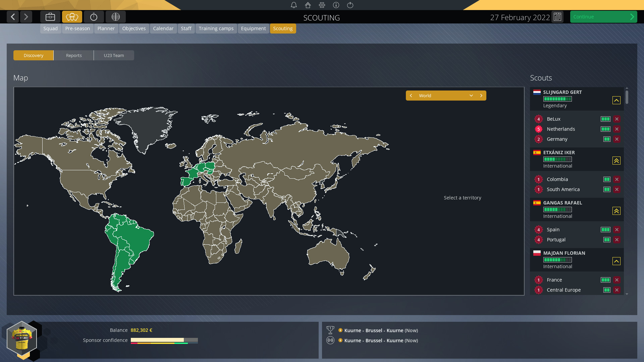
Task: Select the Reports tab
Action: [73, 55]
